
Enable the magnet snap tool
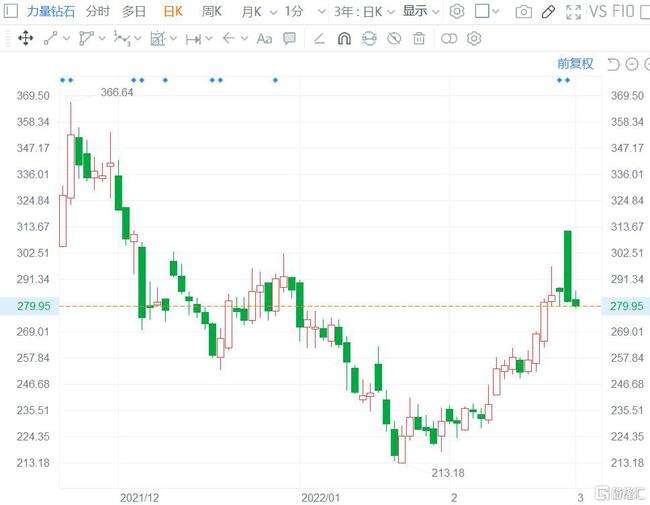click(x=344, y=39)
